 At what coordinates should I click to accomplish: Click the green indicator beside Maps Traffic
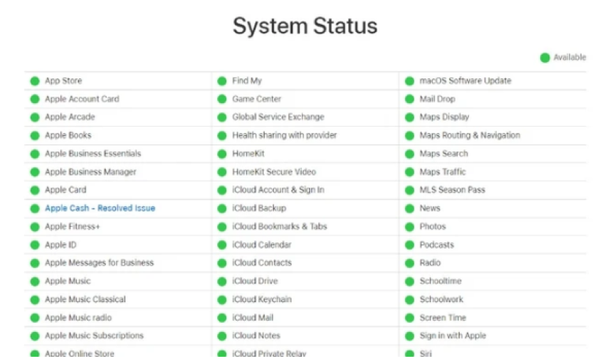pos(409,172)
